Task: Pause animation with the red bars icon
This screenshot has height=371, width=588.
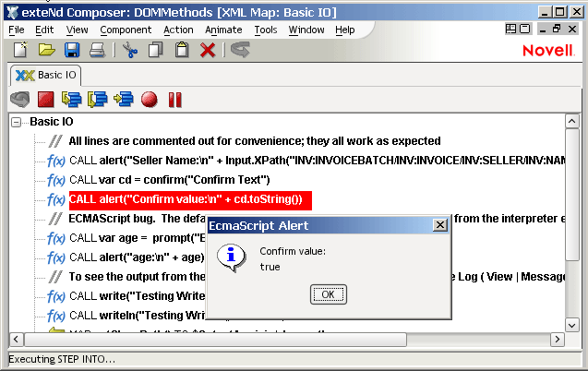Action: point(175,100)
